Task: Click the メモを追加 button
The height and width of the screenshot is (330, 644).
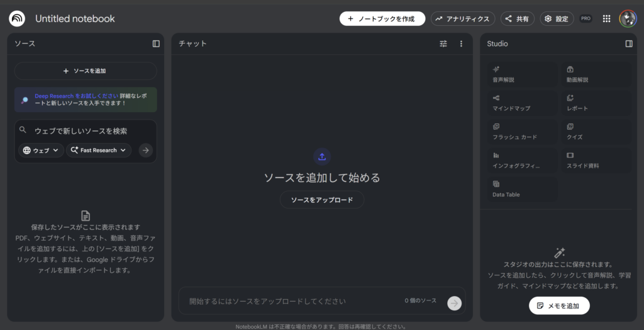Action: (x=559, y=305)
